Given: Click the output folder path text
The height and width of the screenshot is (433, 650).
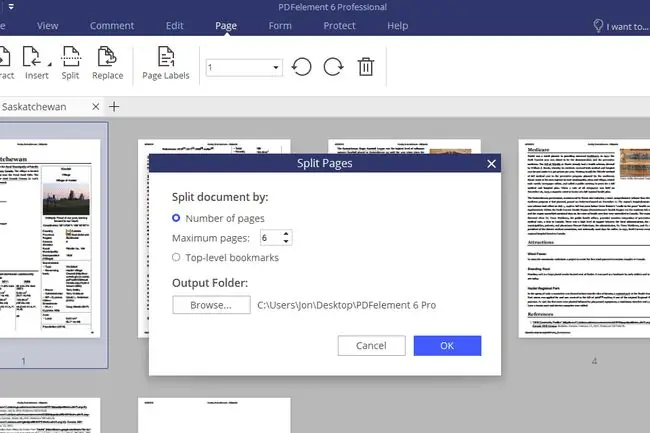Looking at the screenshot, I should click(347, 305).
